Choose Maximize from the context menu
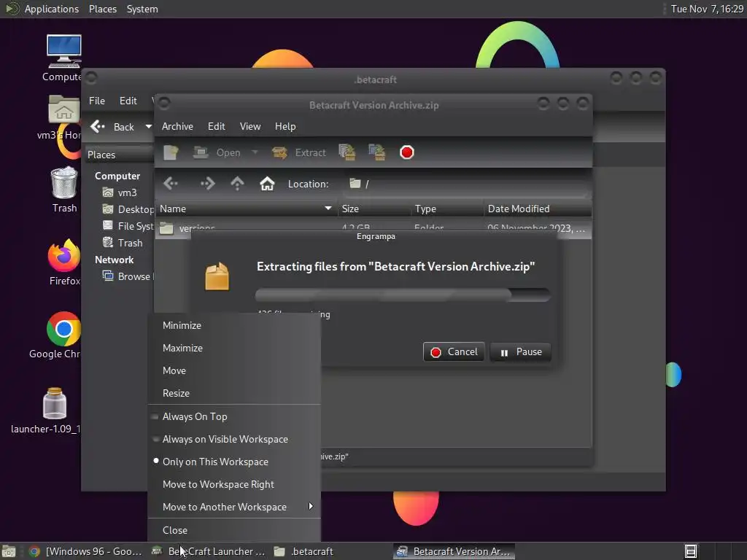747x560 pixels. (x=234, y=348)
